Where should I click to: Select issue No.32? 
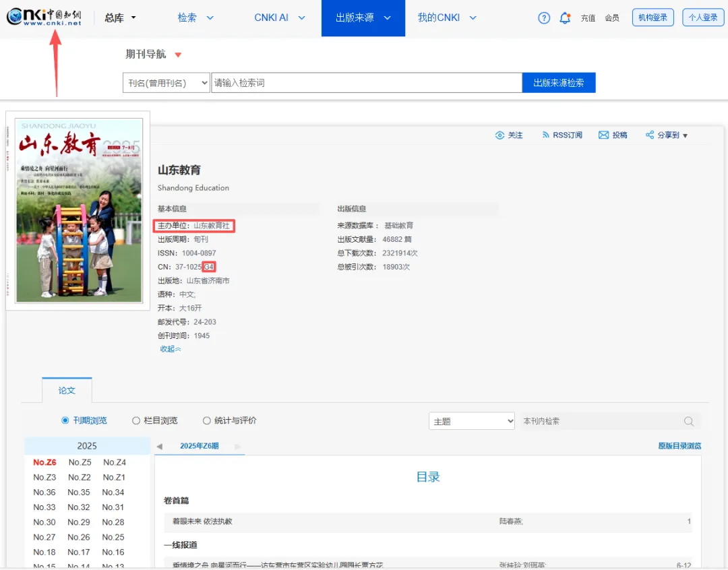point(79,507)
